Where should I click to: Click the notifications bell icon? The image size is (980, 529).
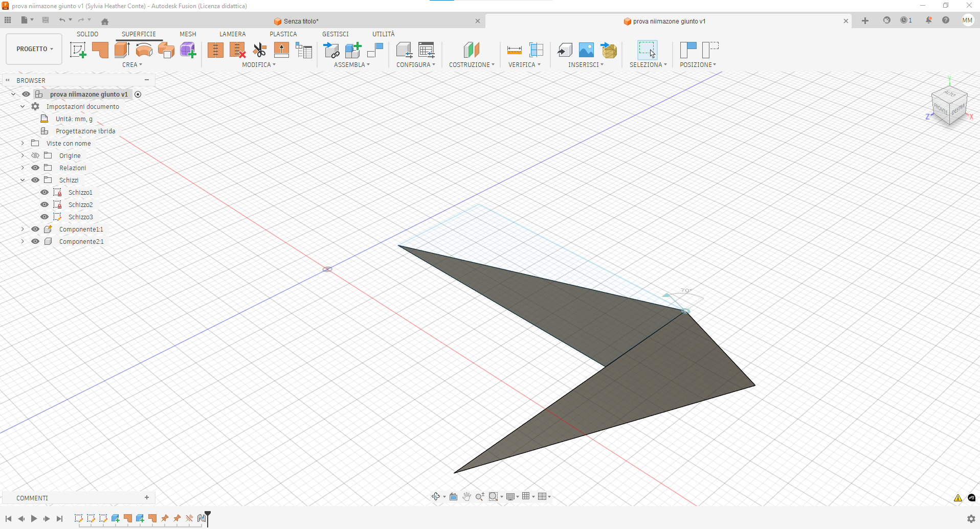point(928,20)
